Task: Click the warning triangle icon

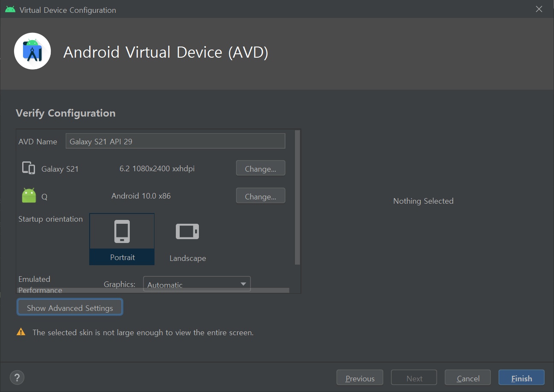Action: (21, 332)
